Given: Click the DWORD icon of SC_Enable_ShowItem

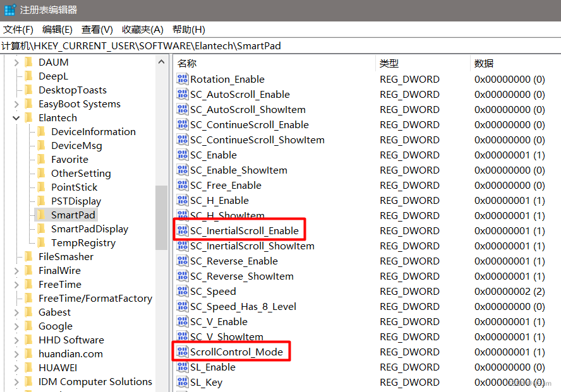Looking at the screenshot, I should pos(183,170).
